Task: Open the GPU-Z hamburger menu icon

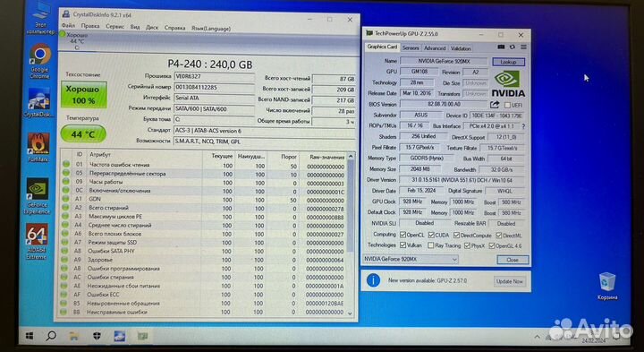Action: click(523, 47)
